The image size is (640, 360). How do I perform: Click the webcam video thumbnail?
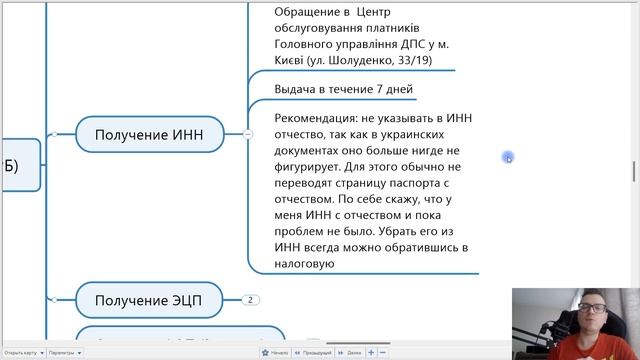click(576, 324)
